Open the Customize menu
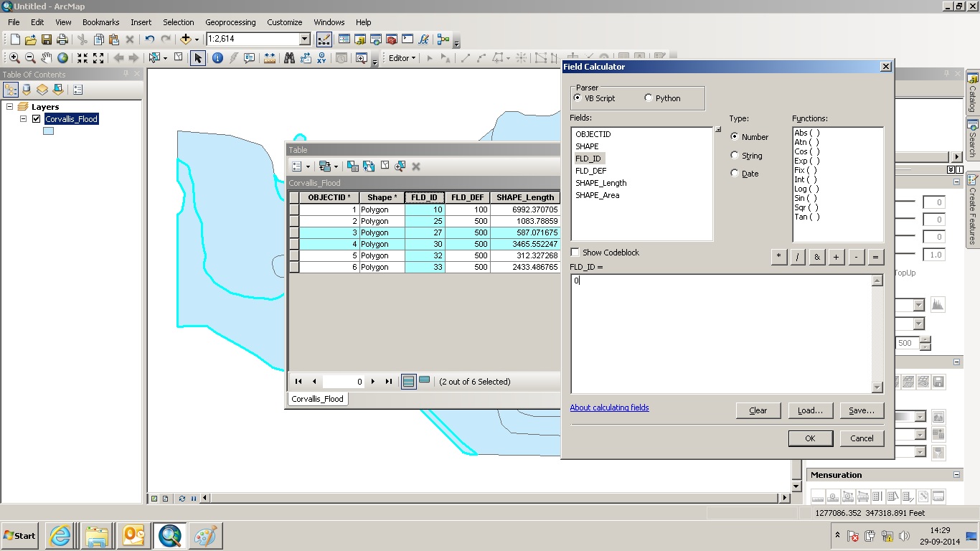Screen dimensions: 980x551 tap(285, 22)
